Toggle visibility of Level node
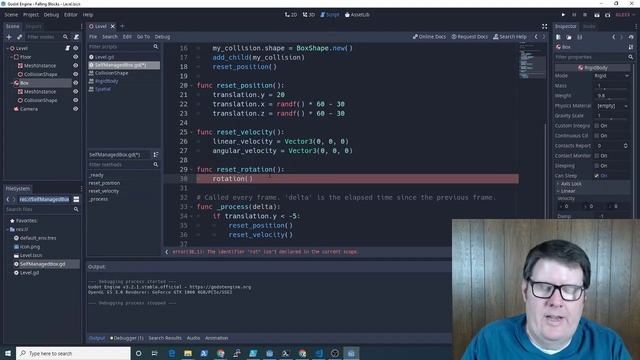This screenshot has width=640, height=360. [76, 48]
